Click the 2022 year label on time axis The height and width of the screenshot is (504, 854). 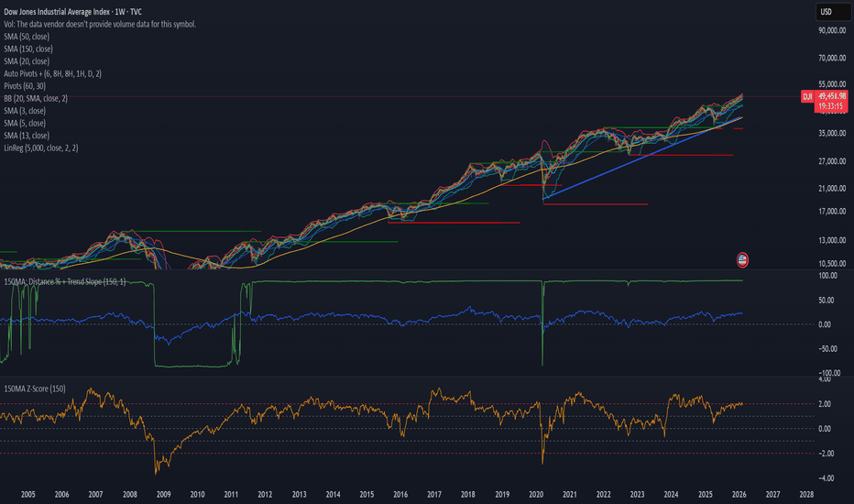604,495
